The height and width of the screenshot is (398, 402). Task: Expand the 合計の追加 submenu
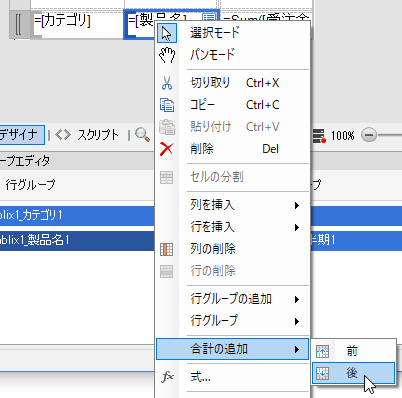click(233, 349)
